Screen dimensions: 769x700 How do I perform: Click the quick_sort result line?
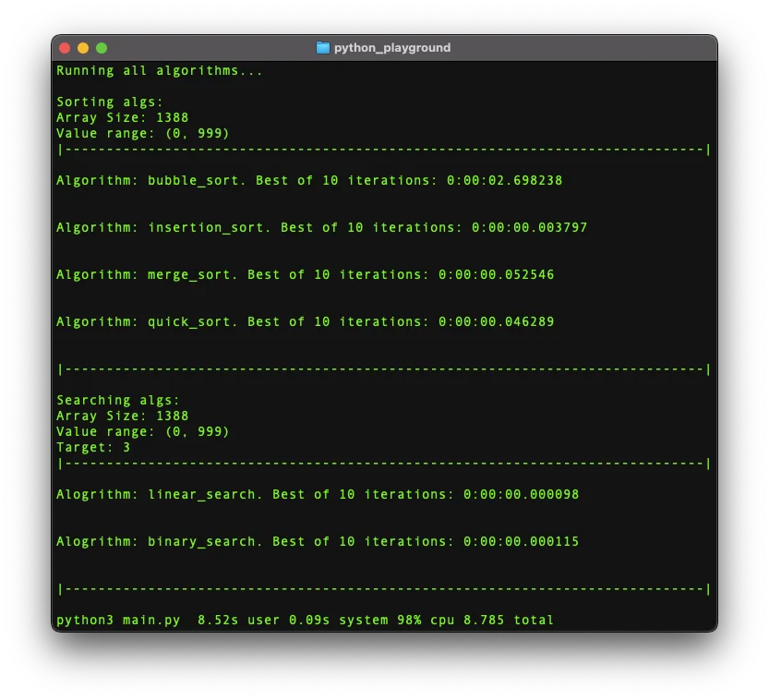(x=305, y=321)
